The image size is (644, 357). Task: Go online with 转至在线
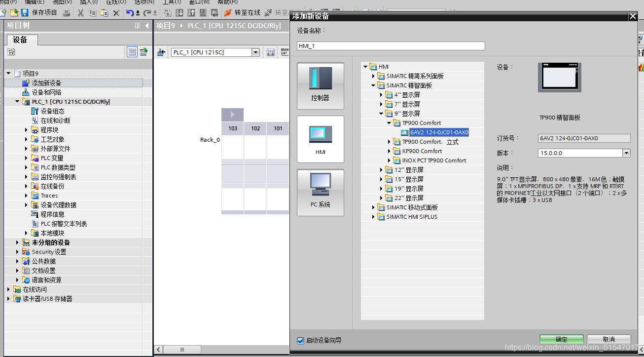click(x=242, y=12)
